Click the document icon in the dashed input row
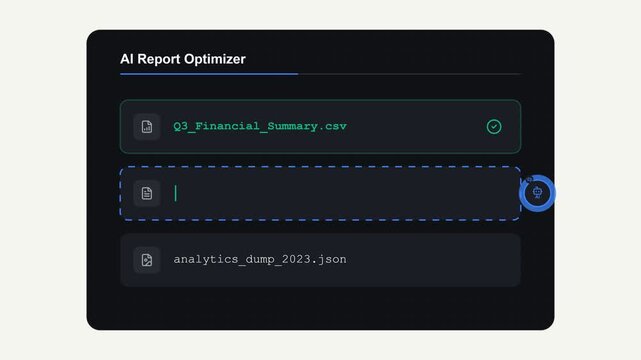 click(147, 193)
